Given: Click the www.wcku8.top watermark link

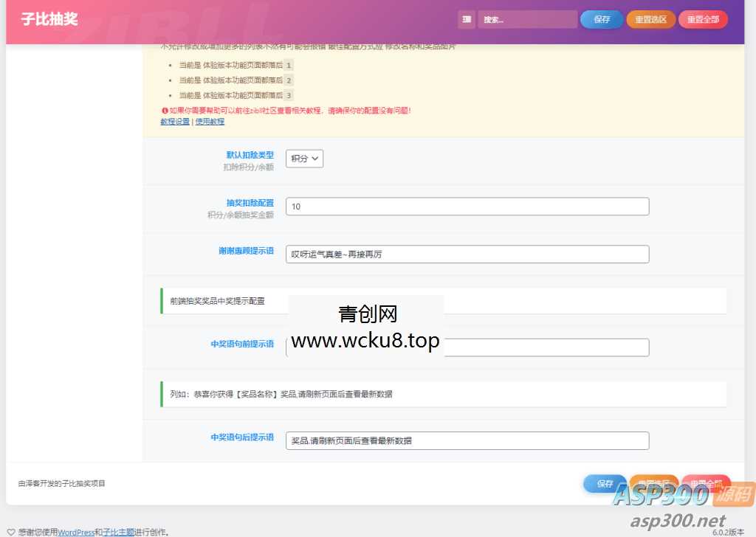Looking at the screenshot, I should coord(364,341).
